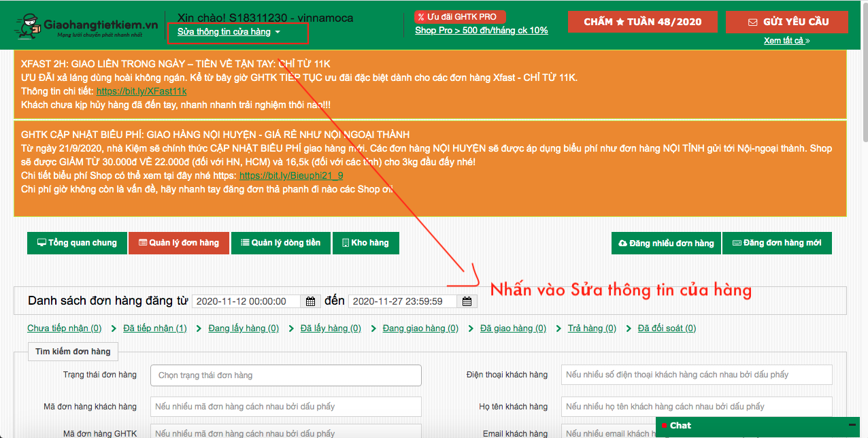Open the Xem tất cả link
This screenshot has width=868, height=438.
pyautogui.click(x=786, y=41)
